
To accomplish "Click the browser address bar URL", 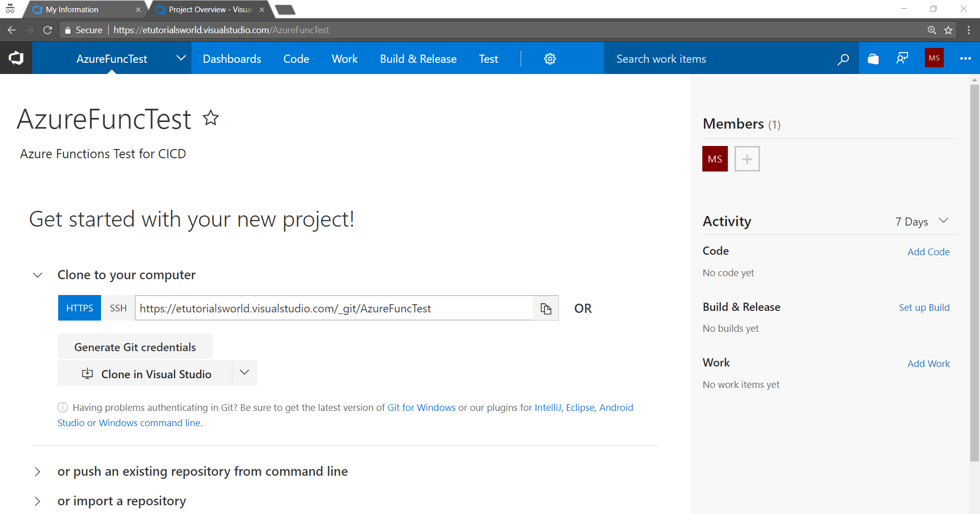I will coord(222,30).
